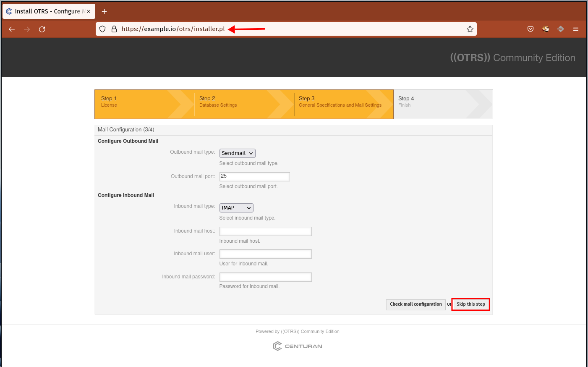Select Step 3 General Specifications and Mail Settings

coord(344,104)
